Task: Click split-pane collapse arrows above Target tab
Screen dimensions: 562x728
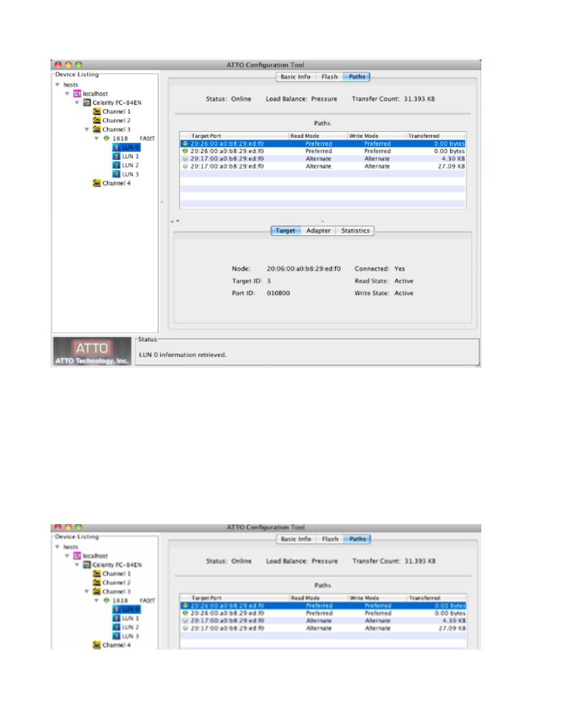Action: tap(175, 221)
